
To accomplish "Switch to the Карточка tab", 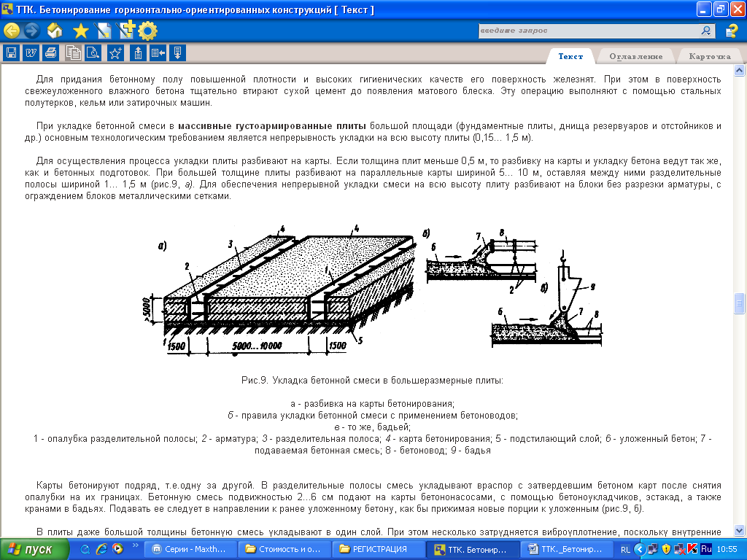I will click(x=709, y=56).
